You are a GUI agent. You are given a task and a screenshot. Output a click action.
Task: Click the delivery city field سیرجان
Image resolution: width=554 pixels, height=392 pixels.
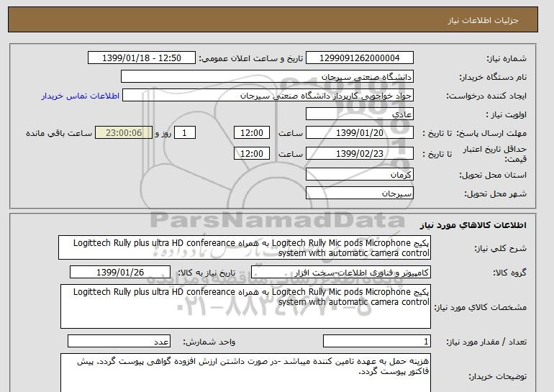(359, 193)
